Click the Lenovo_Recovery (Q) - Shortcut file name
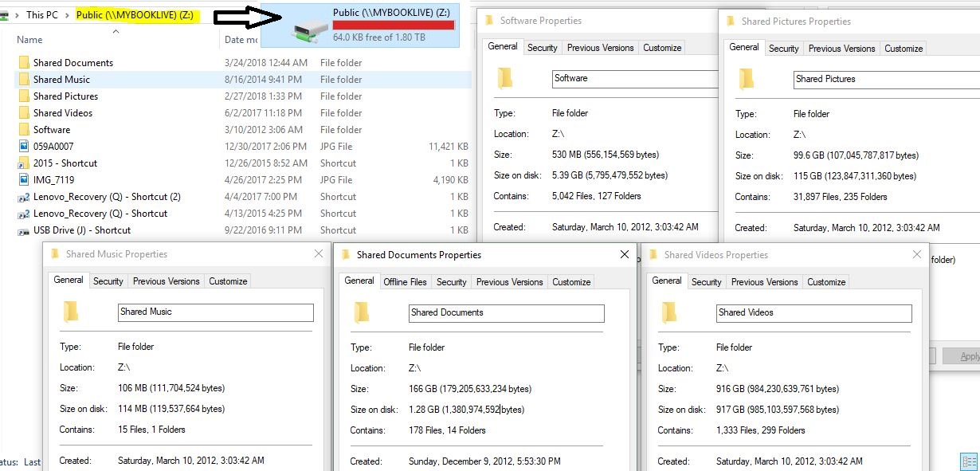The height and width of the screenshot is (471, 980). pyautogui.click(x=100, y=214)
